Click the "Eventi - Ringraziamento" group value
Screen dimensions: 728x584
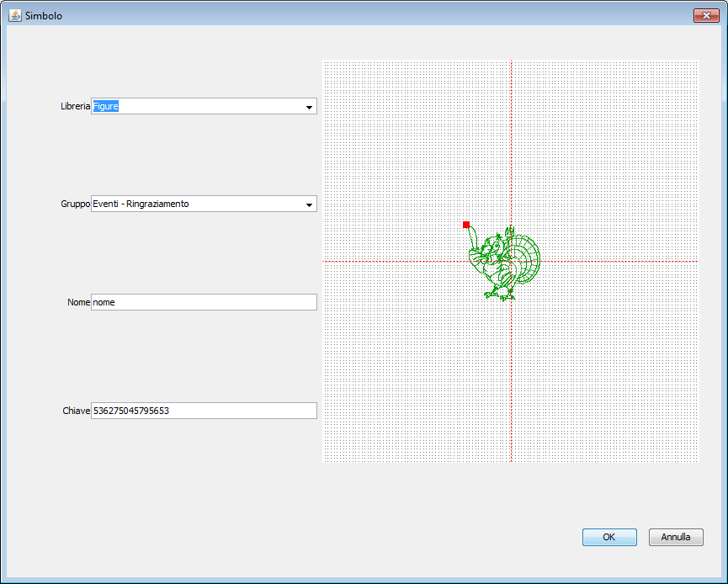(x=141, y=204)
